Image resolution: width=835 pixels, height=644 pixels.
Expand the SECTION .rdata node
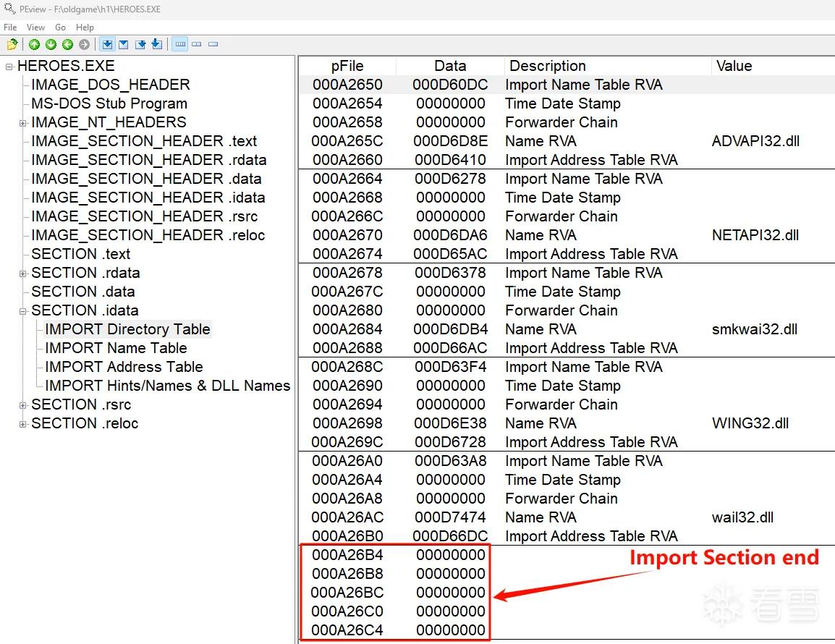click(23, 274)
